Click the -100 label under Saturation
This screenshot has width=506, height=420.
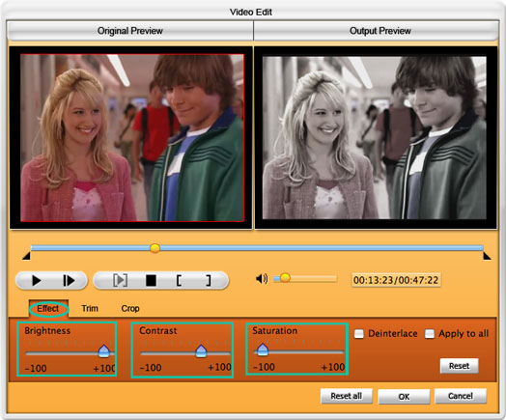pos(264,367)
